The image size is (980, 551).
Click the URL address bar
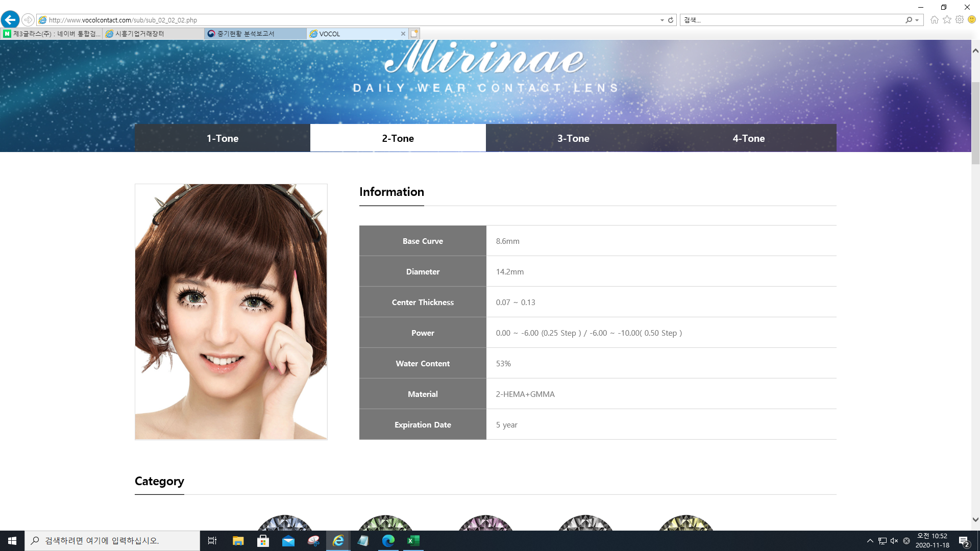352,20
